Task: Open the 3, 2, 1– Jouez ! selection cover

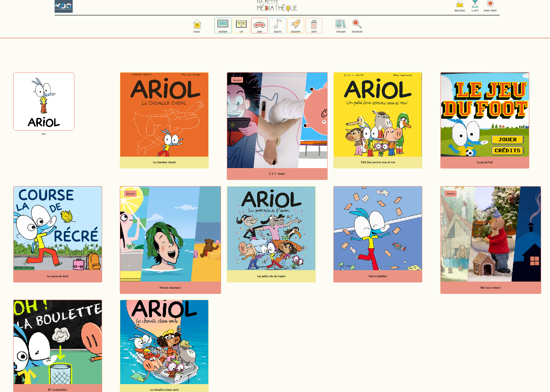Action: click(277, 121)
